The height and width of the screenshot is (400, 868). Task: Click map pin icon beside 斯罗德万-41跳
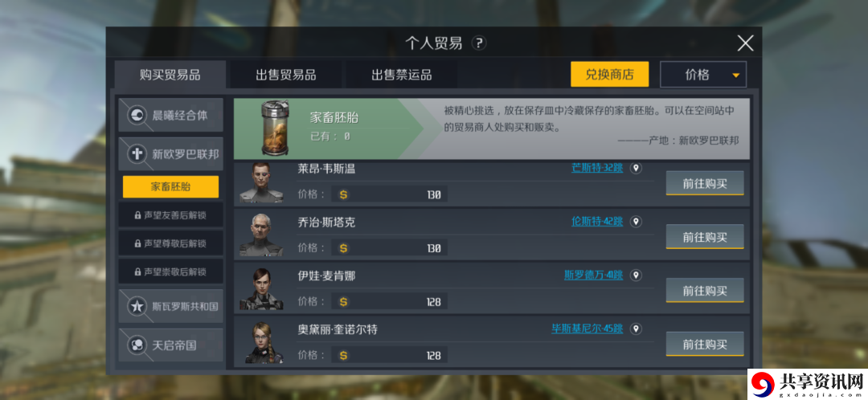(x=636, y=276)
